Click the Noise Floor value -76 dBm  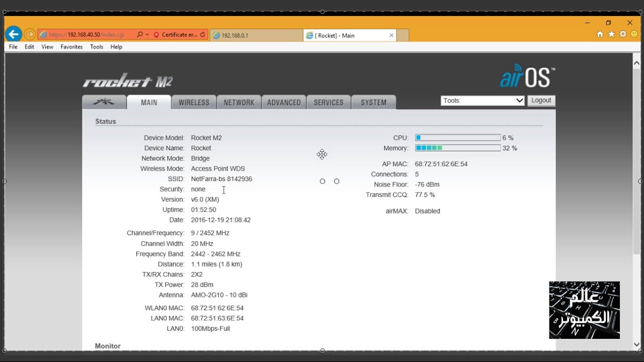427,185
